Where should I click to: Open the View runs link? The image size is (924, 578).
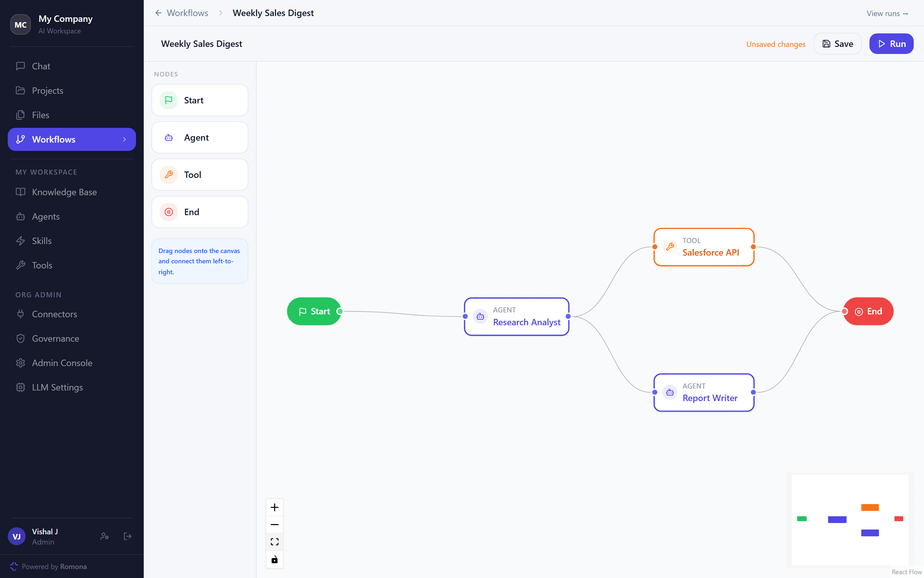point(887,13)
